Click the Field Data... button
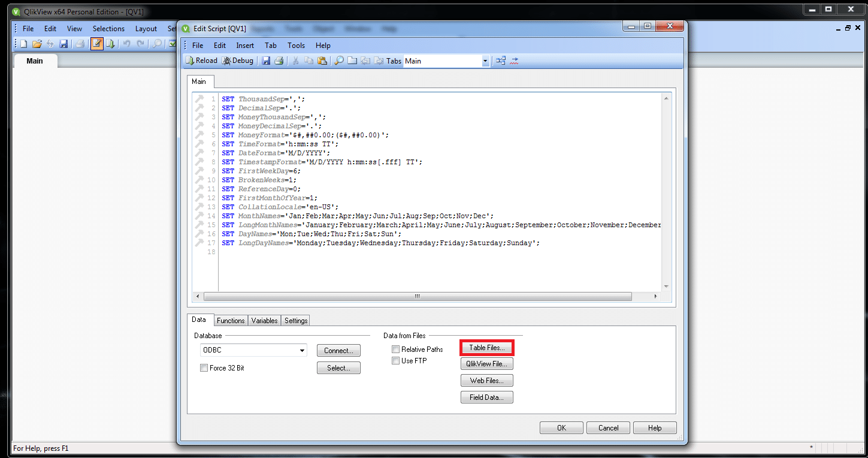868x458 pixels. 487,397
